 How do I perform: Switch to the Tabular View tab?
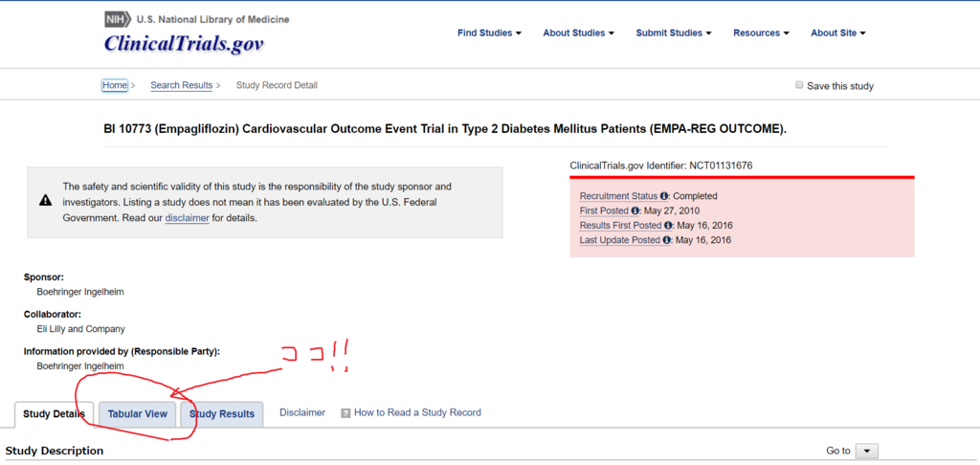coord(138,414)
